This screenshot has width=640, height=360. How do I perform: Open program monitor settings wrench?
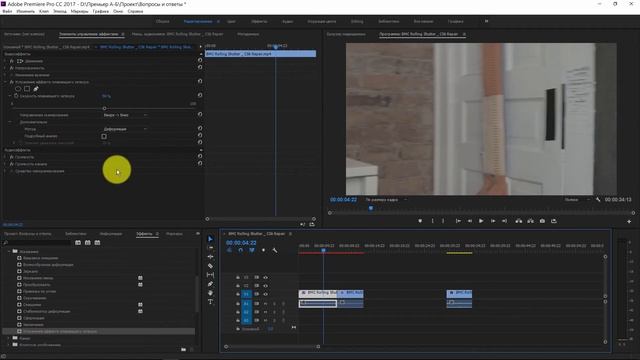coord(598,200)
